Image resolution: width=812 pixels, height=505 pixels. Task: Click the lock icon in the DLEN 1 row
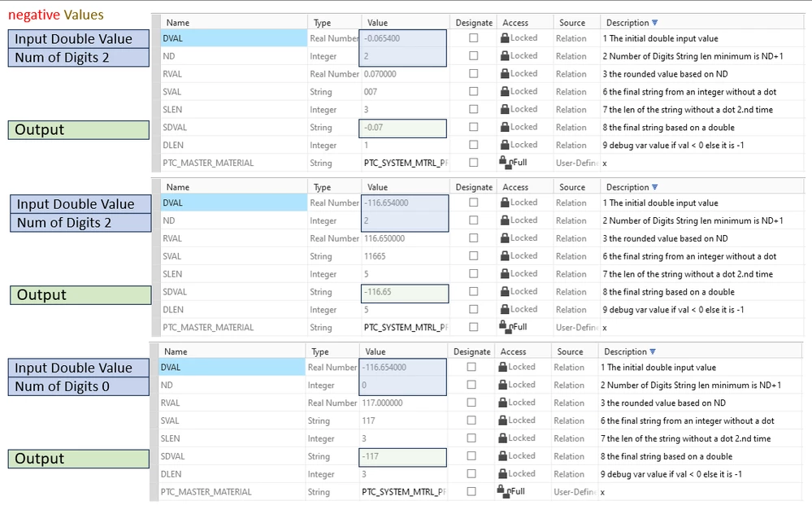click(x=505, y=145)
